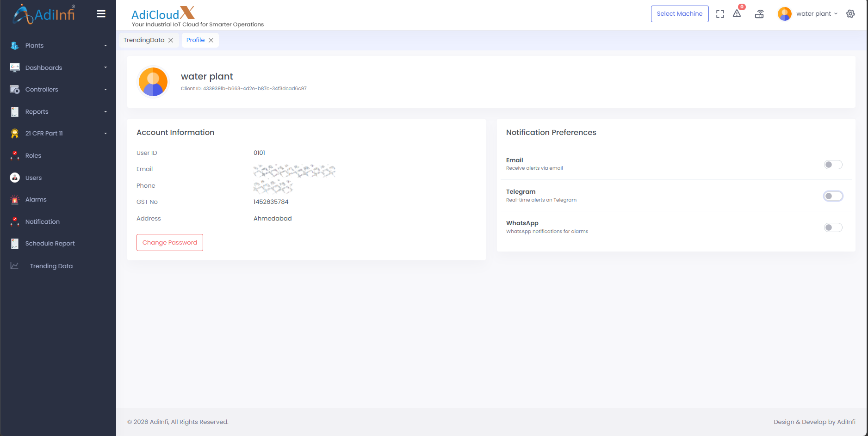Open the alarm warning triangle notifications
868x436 pixels.
(737, 14)
